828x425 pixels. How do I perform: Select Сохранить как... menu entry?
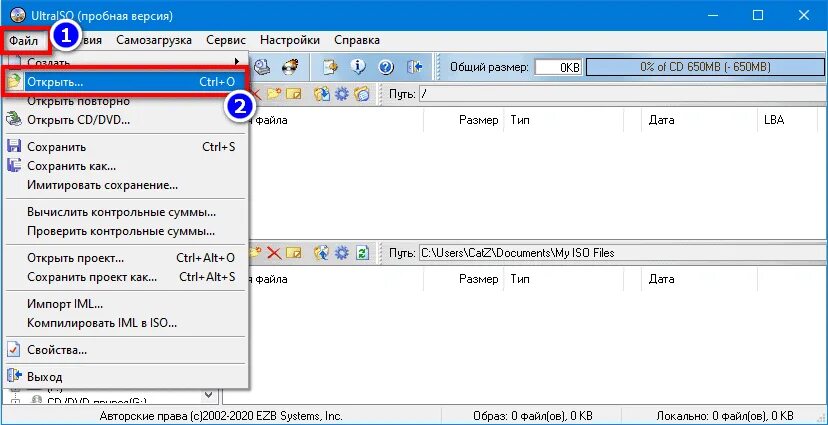(127, 166)
